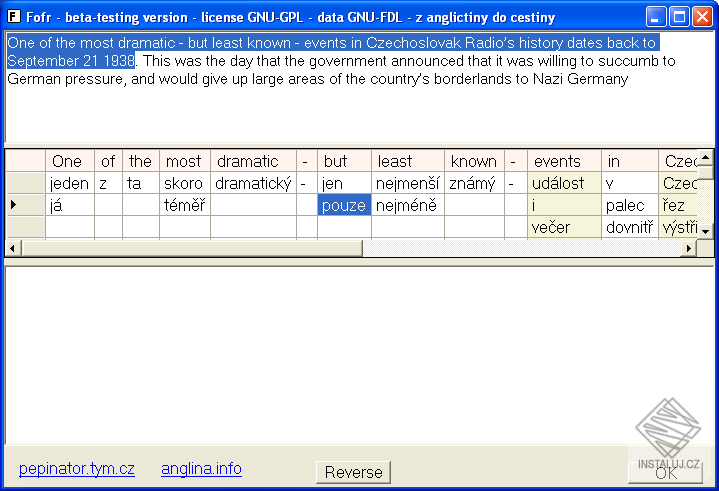Click the 'events' column header

point(564,161)
